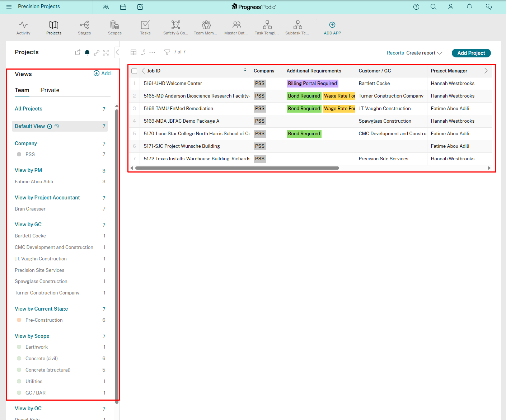Image resolution: width=506 pixels, height=420 pixels.
Task: Switch to the Private views tab
Action: (50, 90)
